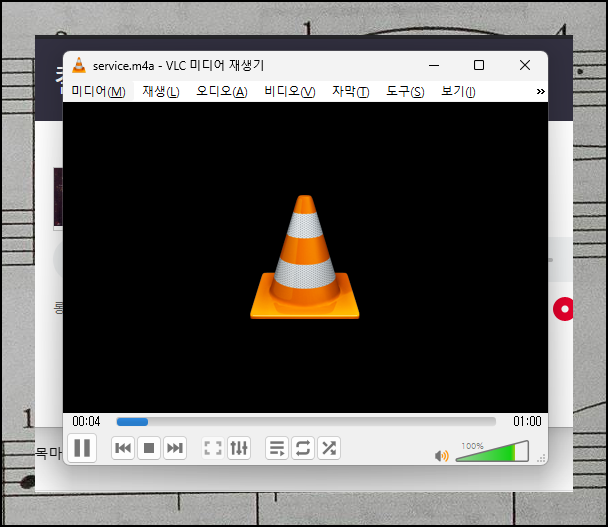Stop playback with the stop button
The height and width of the screenshot is (527, 608).
pyautogui.click(x=149, y=448)
